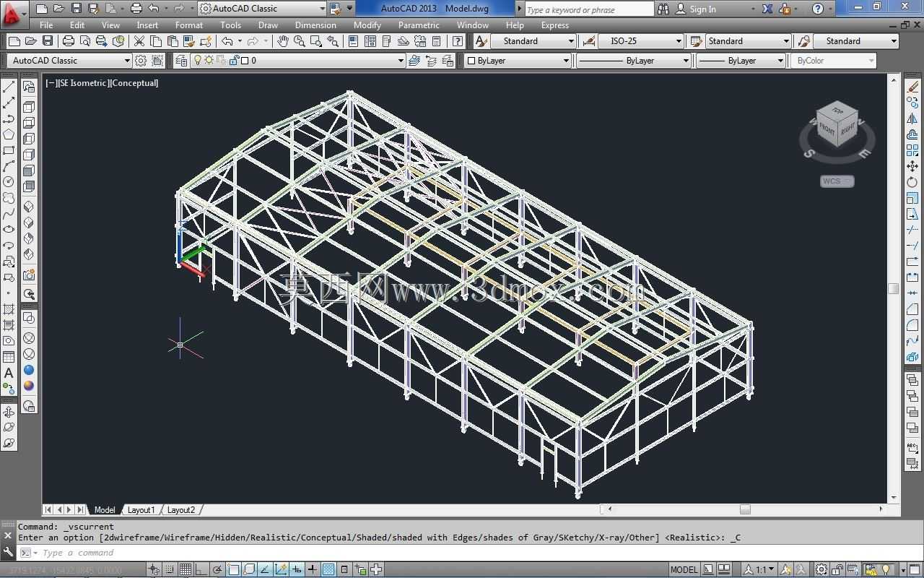Click the Dimension Style icon

[588, 41]
